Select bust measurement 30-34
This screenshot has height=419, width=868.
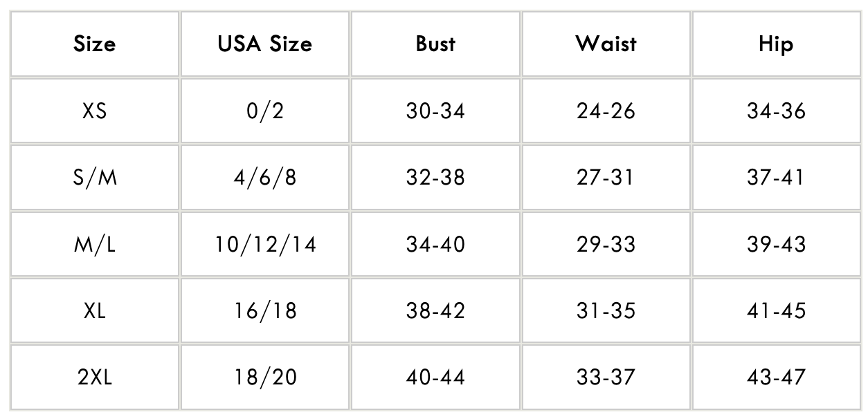(x=435, y=111)
